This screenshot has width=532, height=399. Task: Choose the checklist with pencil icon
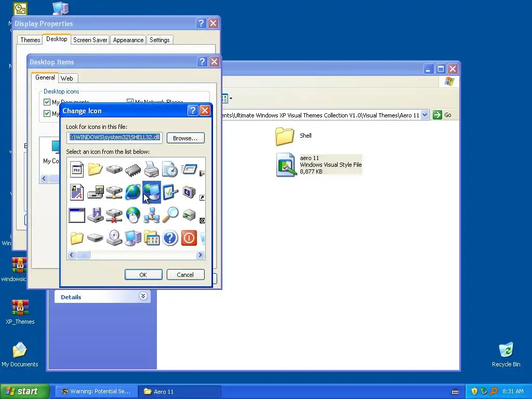[170, 192]
